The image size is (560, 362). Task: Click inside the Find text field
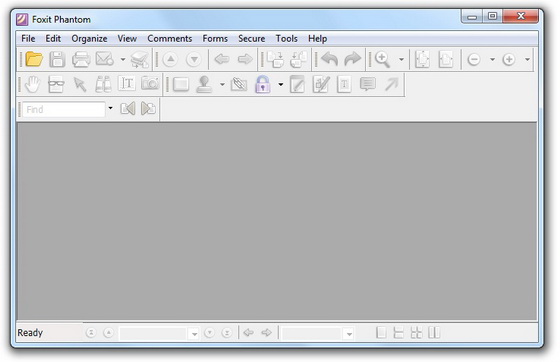coord(64,109)
